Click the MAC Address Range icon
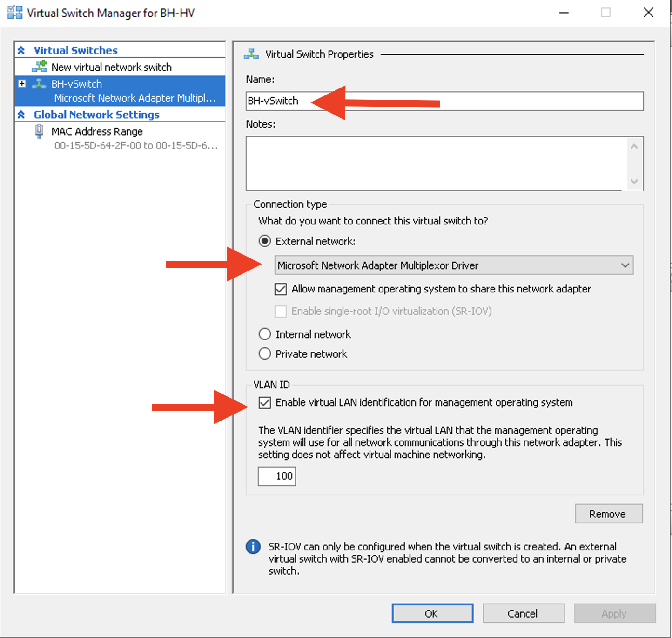This screenshot has height=638, width=672. pos(39,131)
